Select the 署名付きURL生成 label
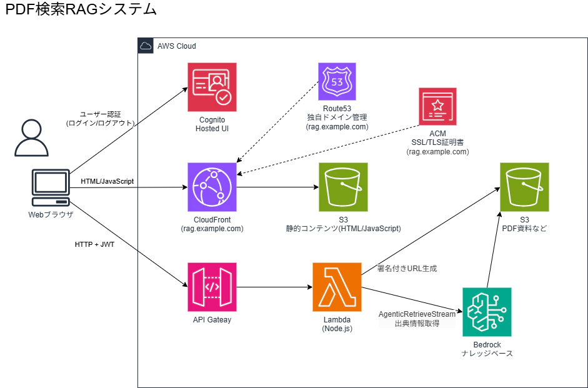 (x=407, y=269)
